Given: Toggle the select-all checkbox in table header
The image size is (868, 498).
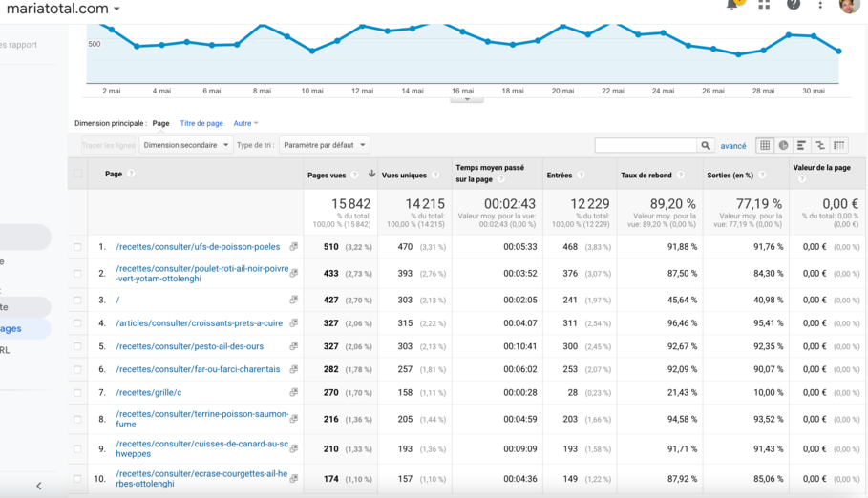Looking at the screenshot, I should (78, 174).
